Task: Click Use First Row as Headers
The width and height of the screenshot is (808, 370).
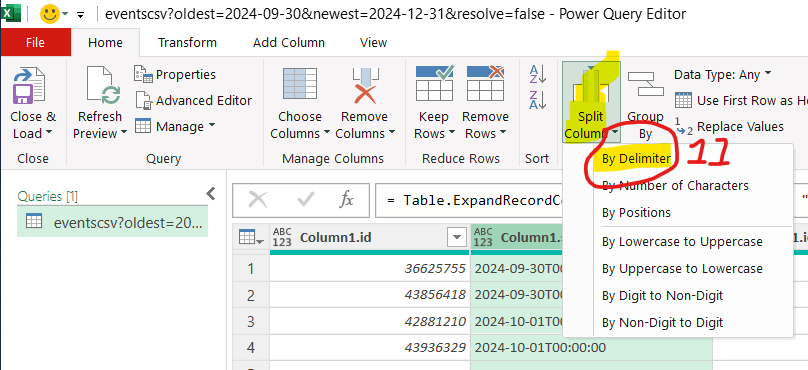Action: pyautogui.click(x=741, y=100)
